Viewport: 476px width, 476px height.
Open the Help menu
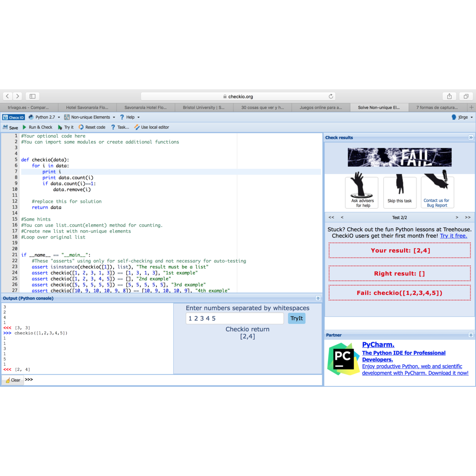pos(130,117)
